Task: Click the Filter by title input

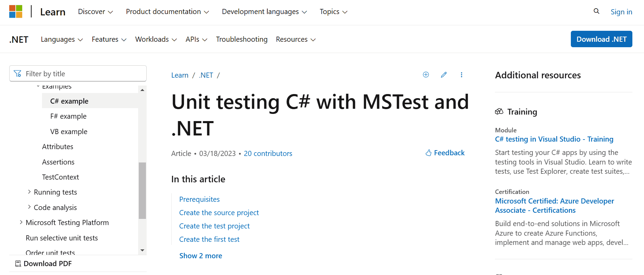Action: coord(78,74)
